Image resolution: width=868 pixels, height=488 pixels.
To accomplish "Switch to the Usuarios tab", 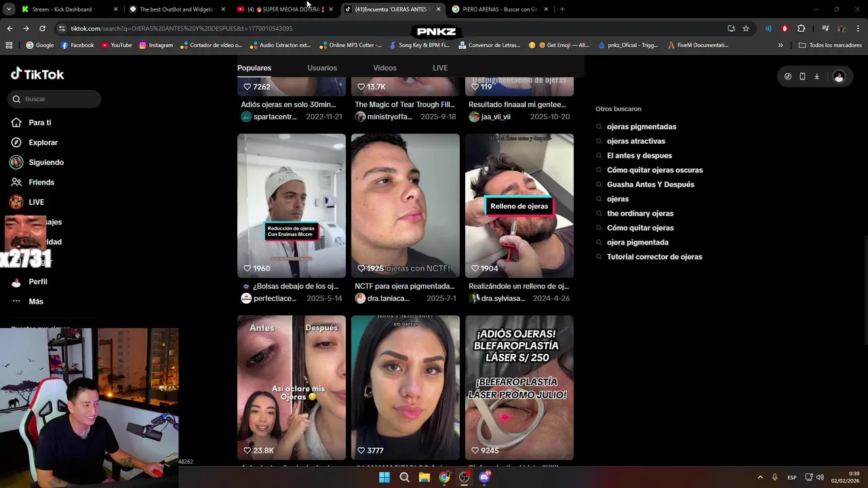I will point(322,68).
